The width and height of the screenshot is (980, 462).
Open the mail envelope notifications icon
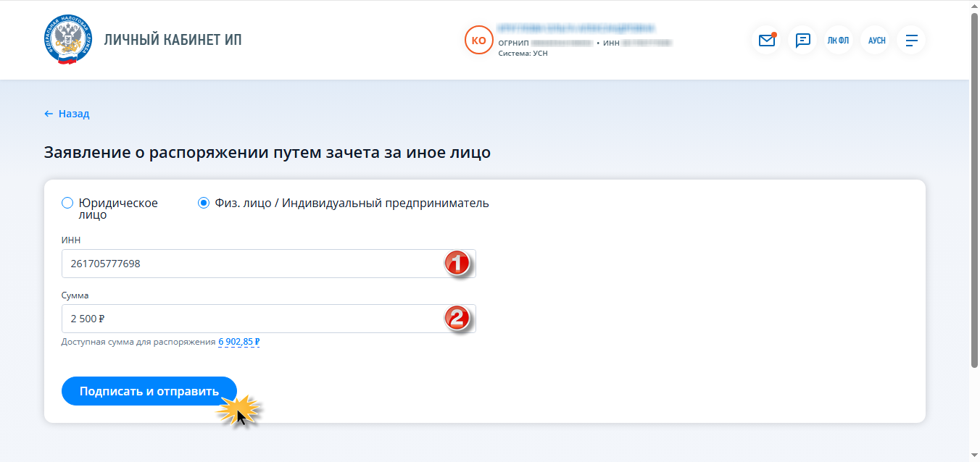(767, 41)
